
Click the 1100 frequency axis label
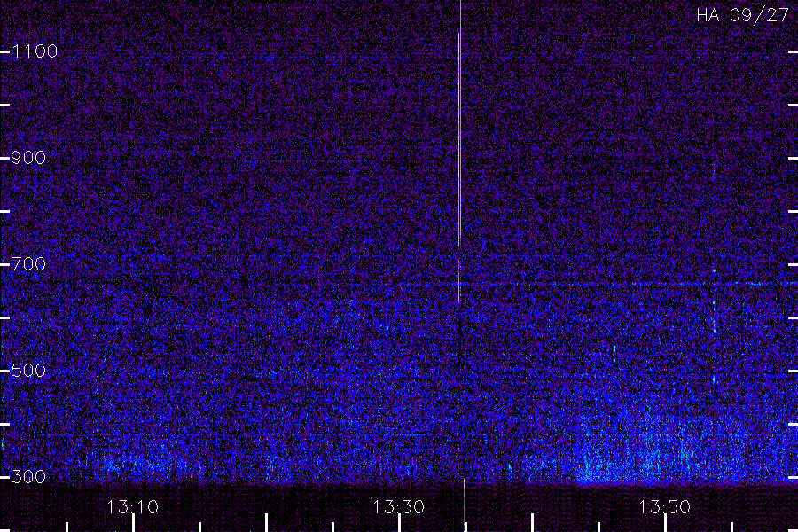point(35,51)
